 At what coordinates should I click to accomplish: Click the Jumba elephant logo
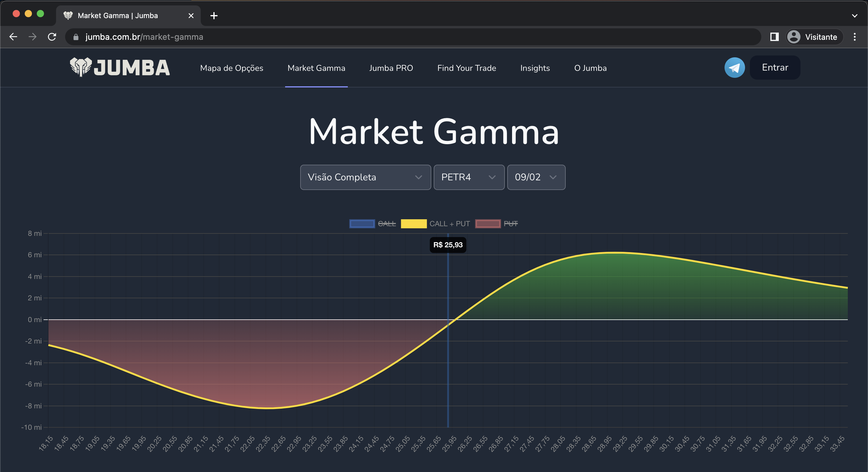pos(80,68)
